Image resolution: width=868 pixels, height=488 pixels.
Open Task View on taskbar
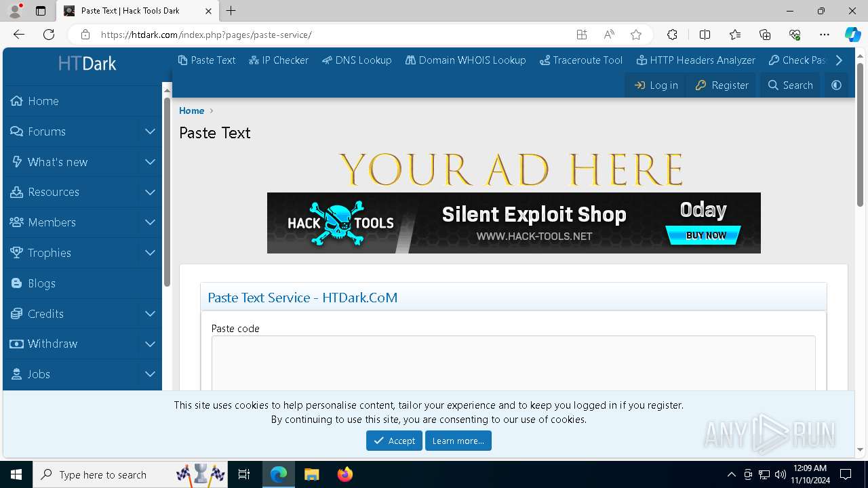[244, 474]
